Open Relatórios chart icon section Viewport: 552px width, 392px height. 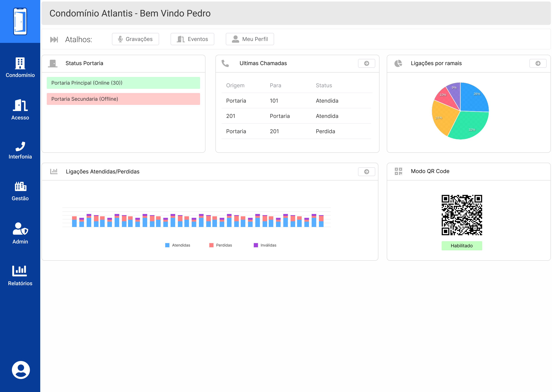click(x=20, y=275)
